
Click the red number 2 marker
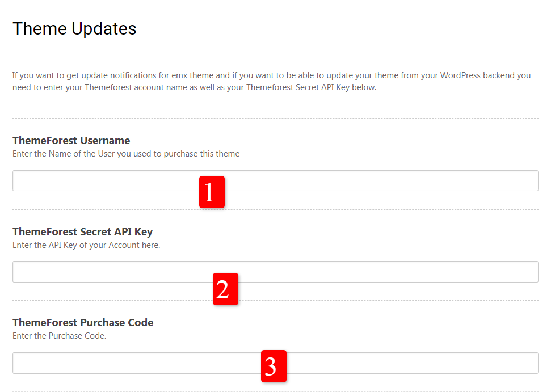tap(225, 289)
